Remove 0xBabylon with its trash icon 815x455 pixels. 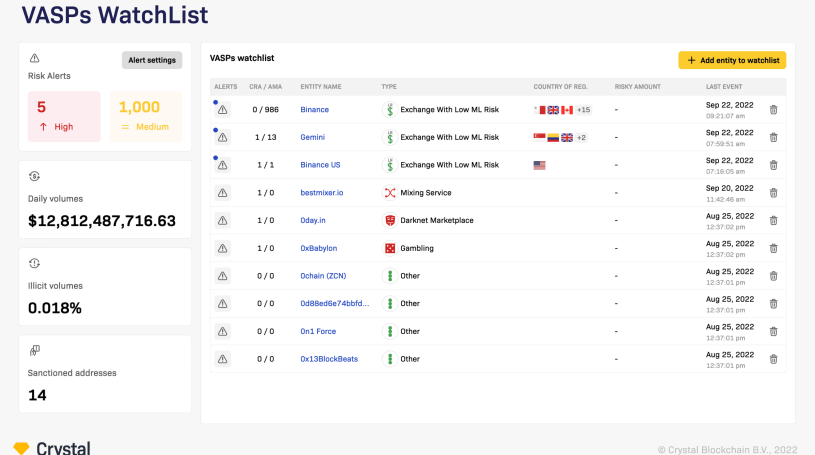(x=773, y=248)
